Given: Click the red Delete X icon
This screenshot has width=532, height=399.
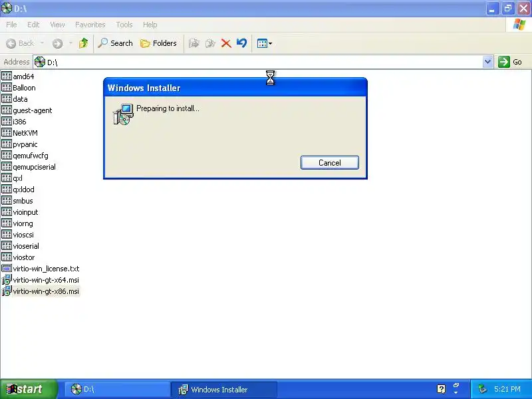Looking at the screenshot, I should (226, 43).
